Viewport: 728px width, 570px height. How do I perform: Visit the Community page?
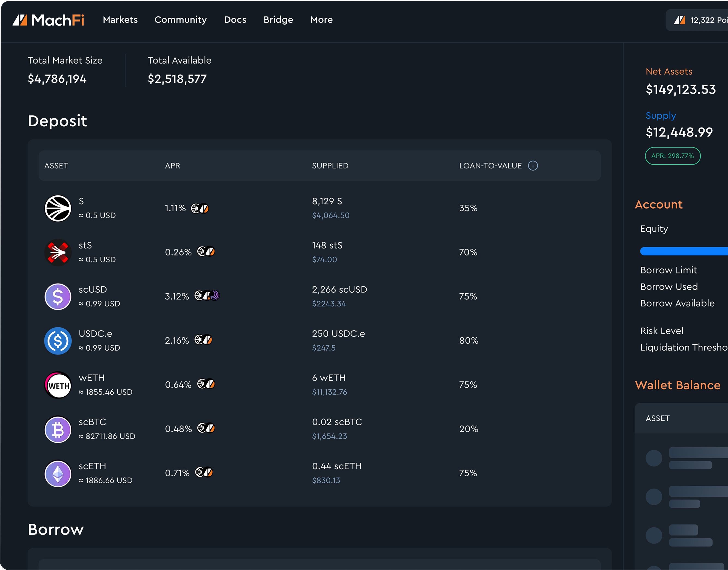tap(180, 20)
